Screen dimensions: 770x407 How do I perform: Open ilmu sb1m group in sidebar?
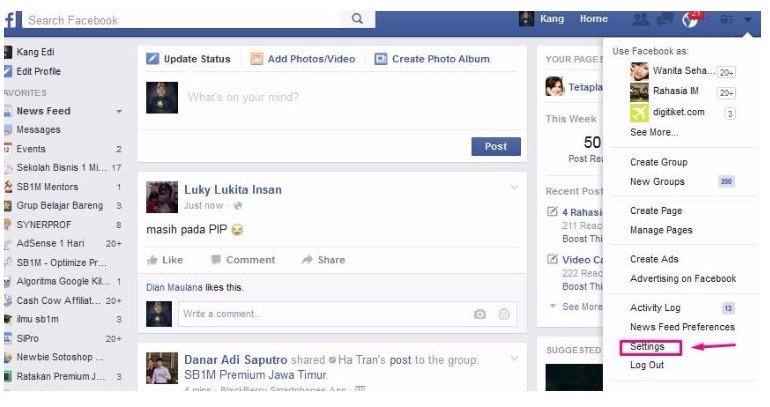tap(37, 319)
